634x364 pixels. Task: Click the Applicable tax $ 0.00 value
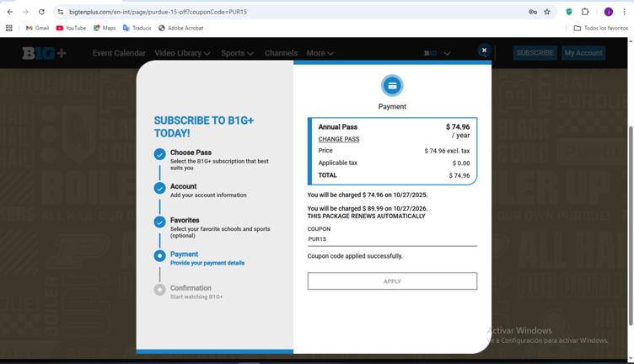click(x=461, y=163)
